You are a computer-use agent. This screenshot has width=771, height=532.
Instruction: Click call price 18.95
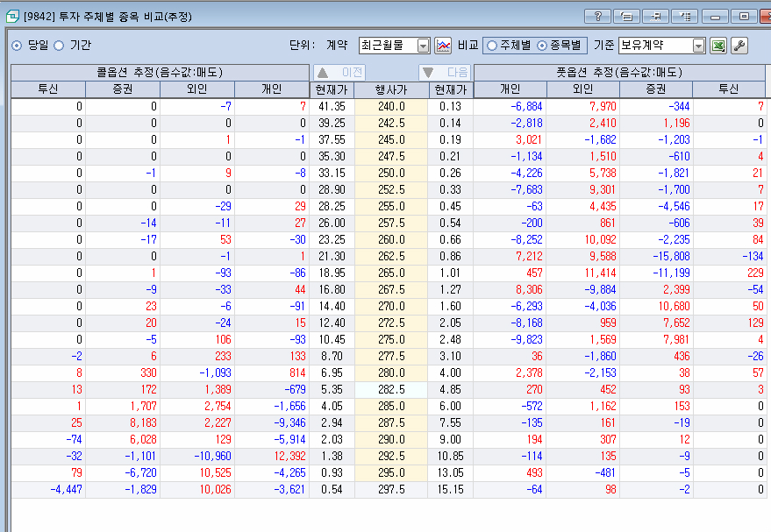332,273
